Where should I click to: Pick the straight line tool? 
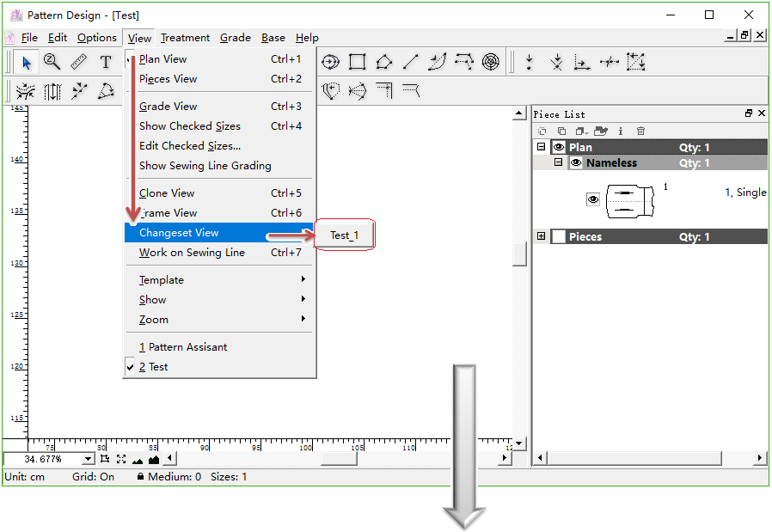[x=411, y=62]
